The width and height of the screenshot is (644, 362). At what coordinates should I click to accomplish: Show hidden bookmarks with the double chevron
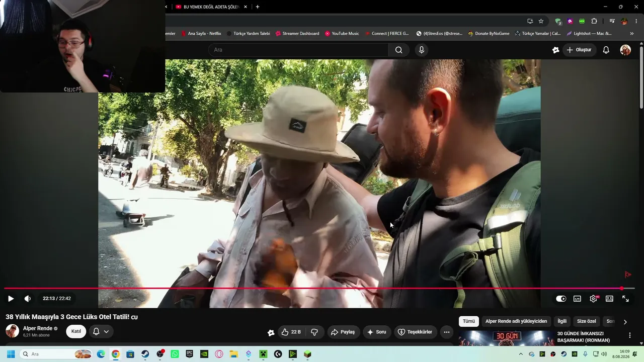click(x=632, y=34)
